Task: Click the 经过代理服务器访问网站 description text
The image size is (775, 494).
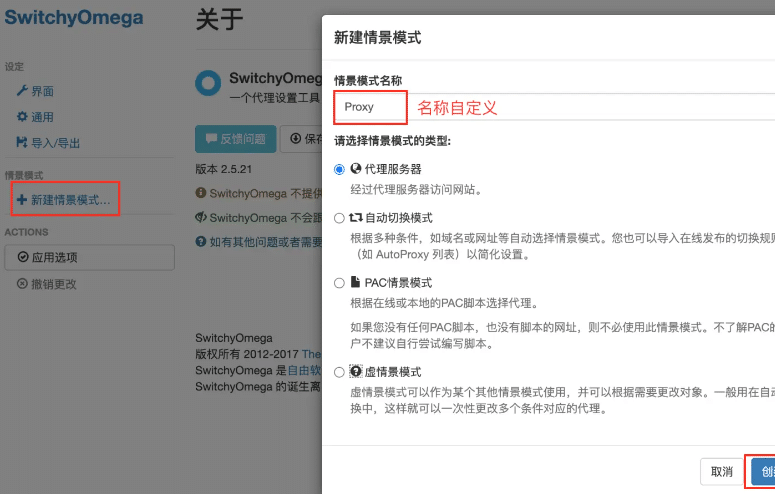Action: point(416,190)
